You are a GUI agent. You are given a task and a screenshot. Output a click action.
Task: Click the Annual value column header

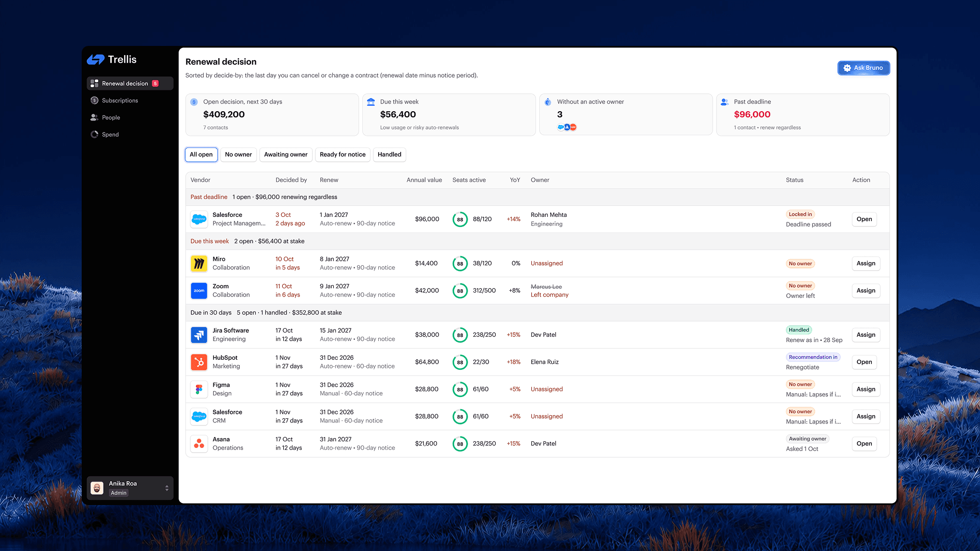click(424, 180)
